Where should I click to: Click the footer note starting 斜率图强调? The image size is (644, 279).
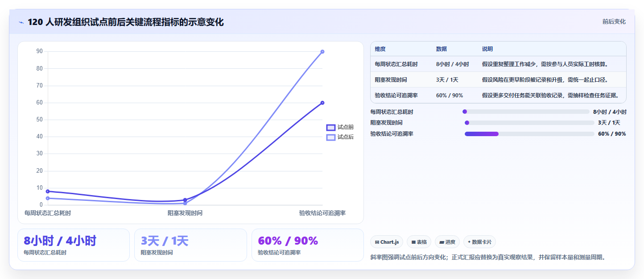pos(487,258)
